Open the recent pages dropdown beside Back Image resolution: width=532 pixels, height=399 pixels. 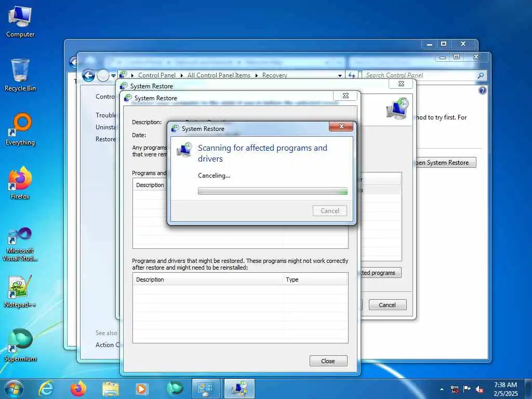click(x=113, y=76)
